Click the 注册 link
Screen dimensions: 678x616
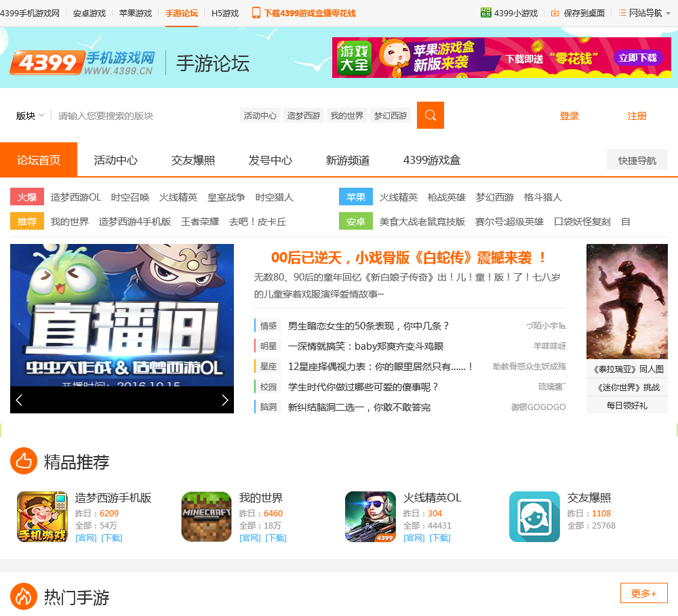[x=637, y=116]
